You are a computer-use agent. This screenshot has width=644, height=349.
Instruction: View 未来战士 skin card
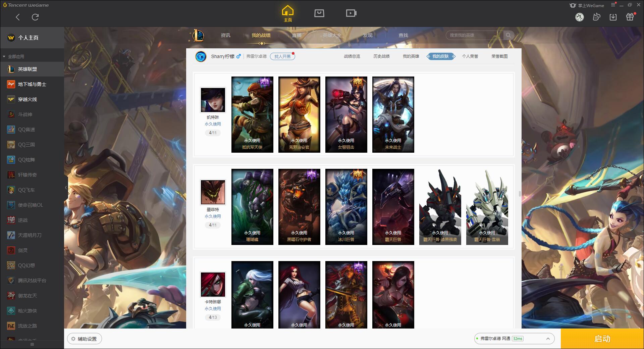pos(393,114)
